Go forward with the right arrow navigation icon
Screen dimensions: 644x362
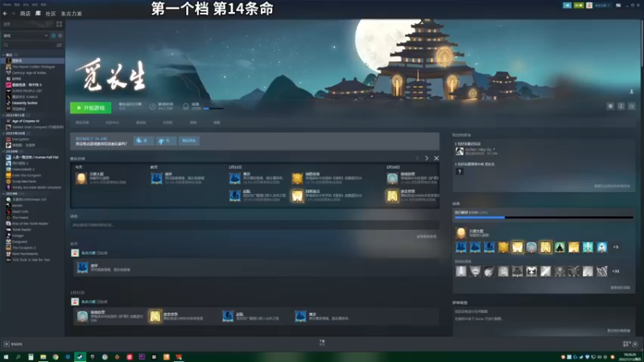click(13, 14)
